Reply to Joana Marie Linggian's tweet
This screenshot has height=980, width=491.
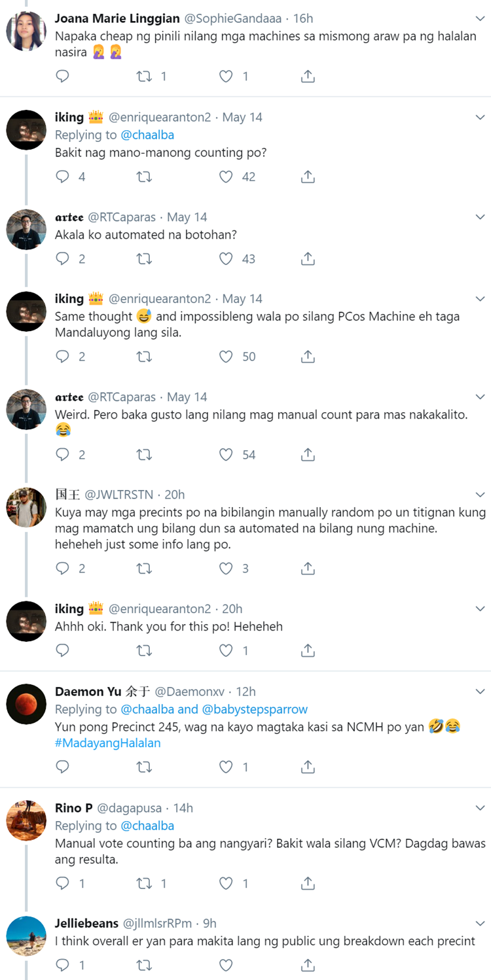(62, 77)
